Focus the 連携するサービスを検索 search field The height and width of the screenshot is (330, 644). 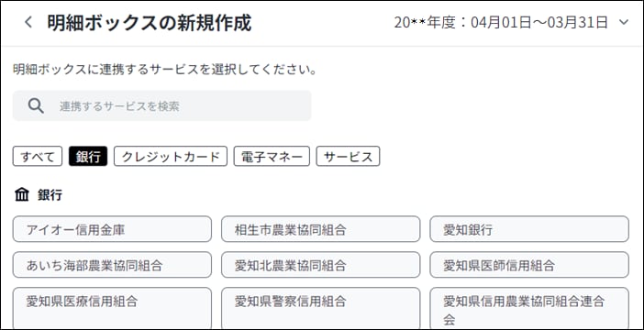pyautogui.click(x=161, y=106)
